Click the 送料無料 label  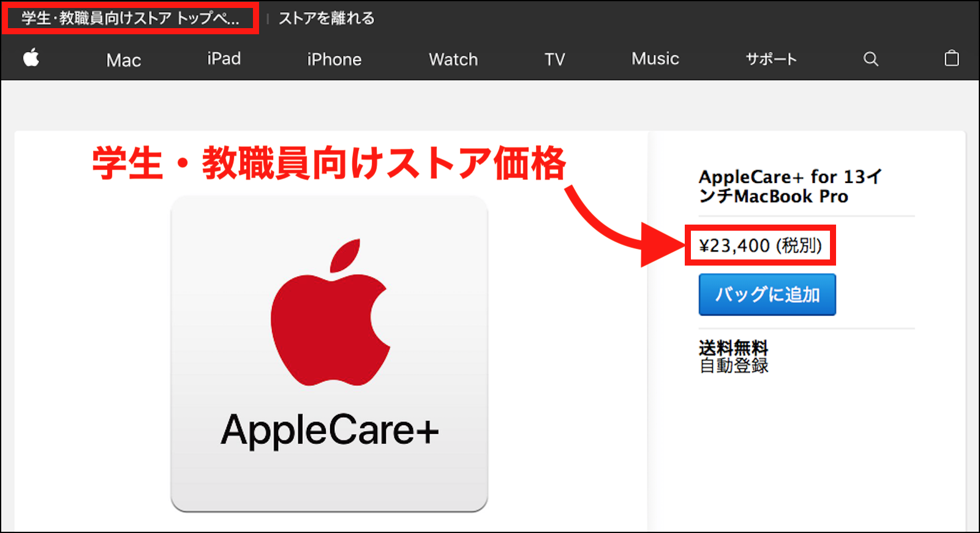[733, 348]
